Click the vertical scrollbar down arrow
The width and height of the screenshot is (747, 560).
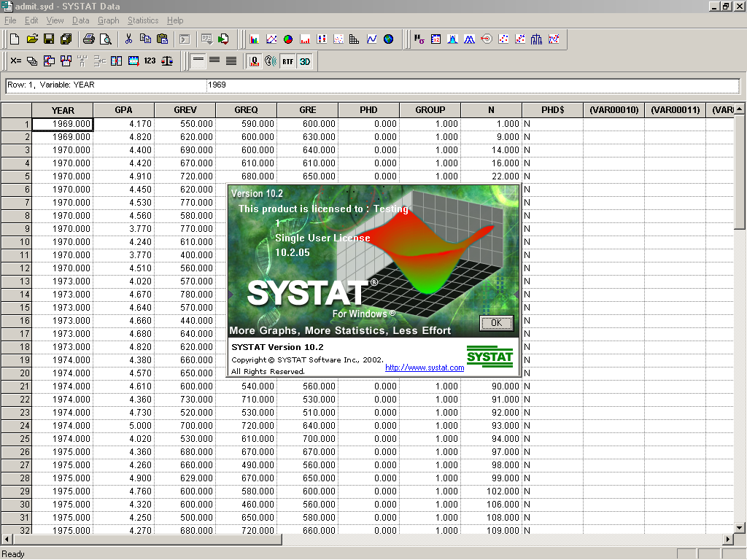click(740, 527)
